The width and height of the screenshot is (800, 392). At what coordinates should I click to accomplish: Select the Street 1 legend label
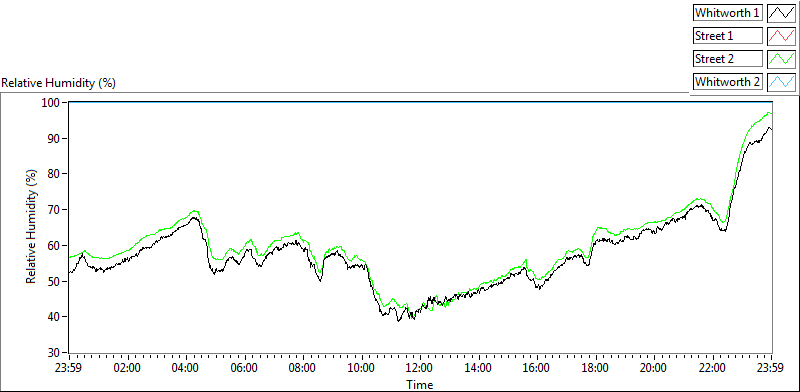pos(728,36)
